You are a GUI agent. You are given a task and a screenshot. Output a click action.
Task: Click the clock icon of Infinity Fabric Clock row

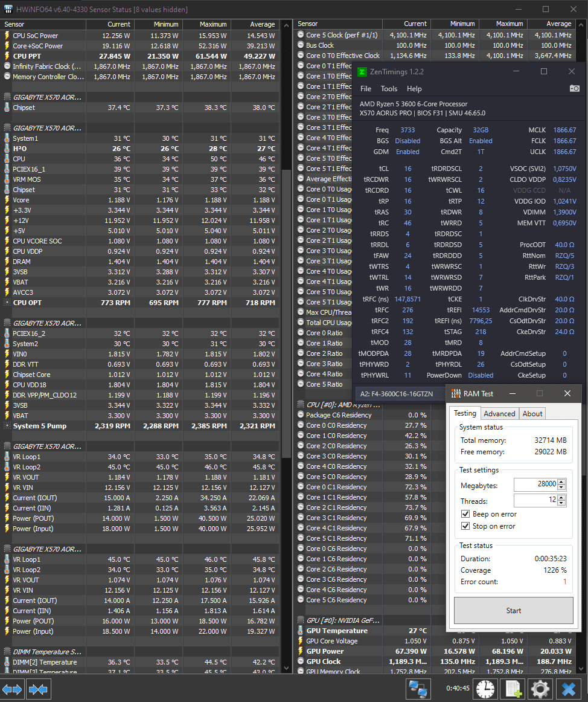click(x=7, y=66)
